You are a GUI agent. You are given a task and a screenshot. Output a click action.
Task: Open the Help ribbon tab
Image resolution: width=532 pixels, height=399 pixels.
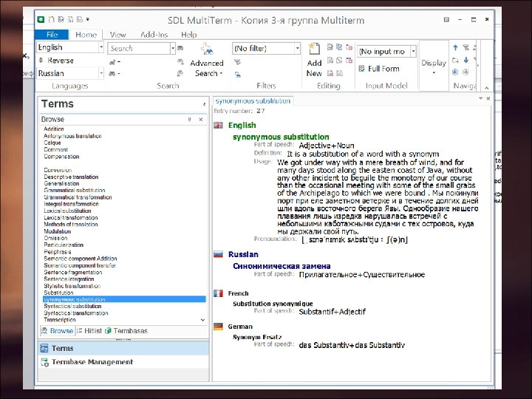tap(188, 35)
